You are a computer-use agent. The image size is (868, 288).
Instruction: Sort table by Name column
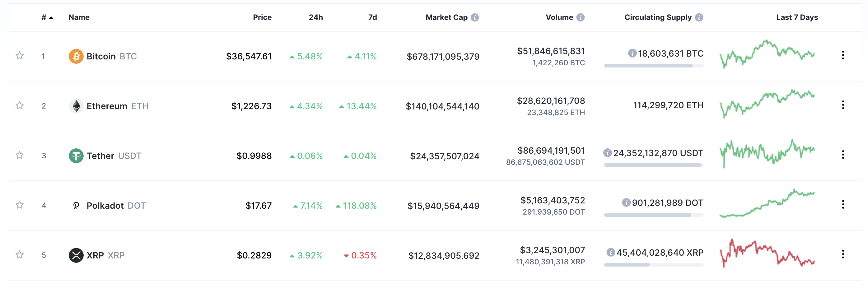click(x=79, y=17)
